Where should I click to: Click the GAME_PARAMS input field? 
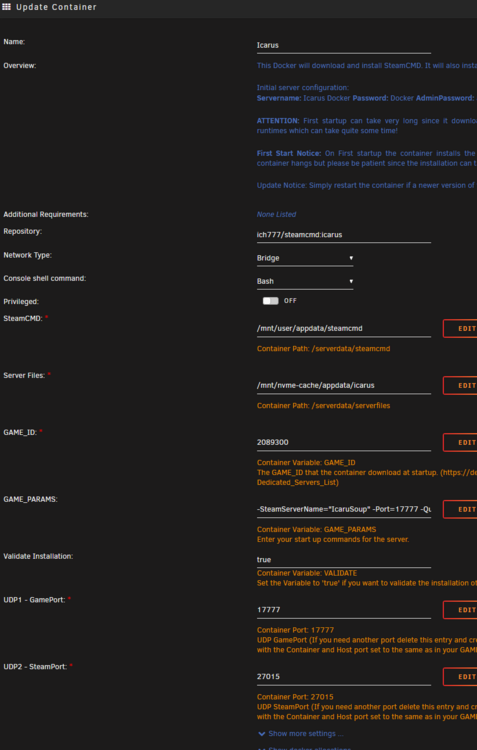pos(344,509)
